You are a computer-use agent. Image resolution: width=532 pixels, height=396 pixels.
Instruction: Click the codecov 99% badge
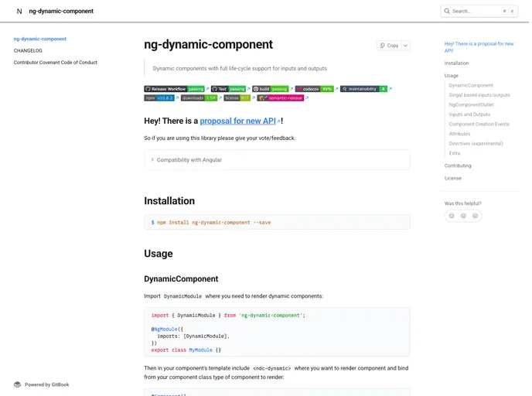(x=315, y=89)
